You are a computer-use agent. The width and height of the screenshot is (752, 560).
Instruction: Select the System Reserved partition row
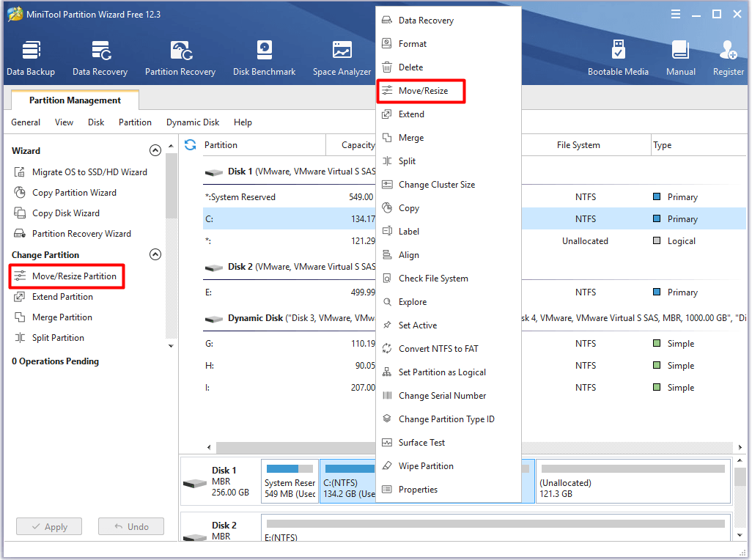(474, 197)
